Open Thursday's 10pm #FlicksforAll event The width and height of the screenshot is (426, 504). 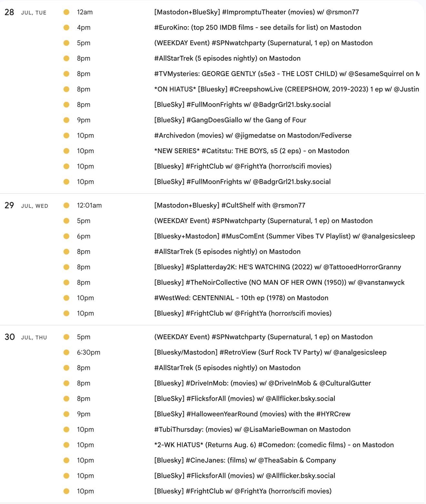(x=245, y=477)
